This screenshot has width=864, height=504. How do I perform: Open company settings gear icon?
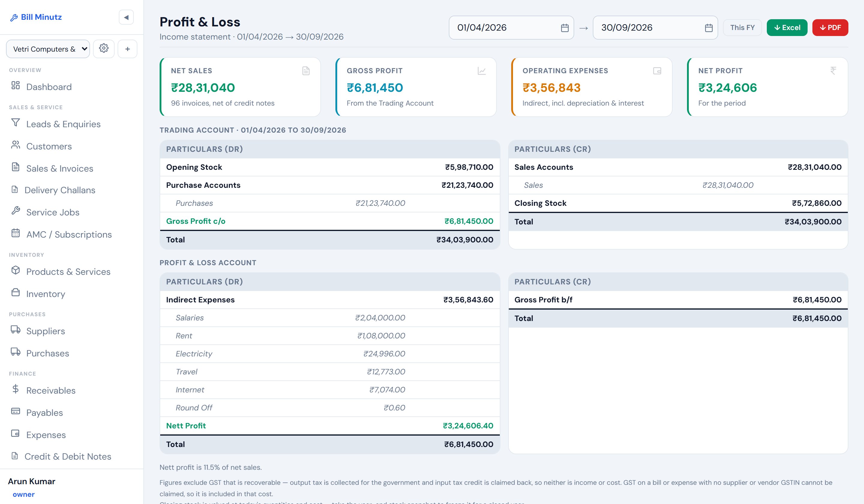click(x=103, y=49)
